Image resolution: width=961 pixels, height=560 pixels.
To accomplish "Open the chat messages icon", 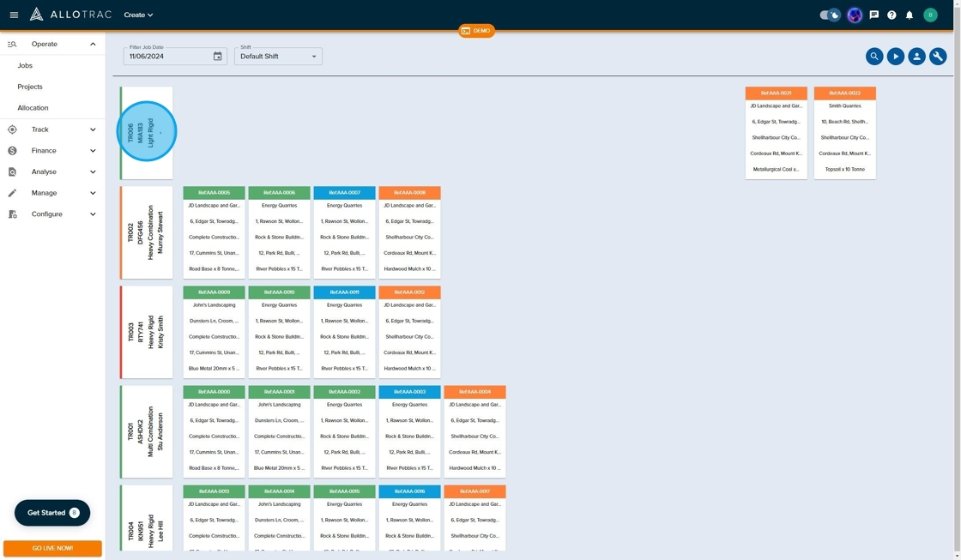I will 873,15.
